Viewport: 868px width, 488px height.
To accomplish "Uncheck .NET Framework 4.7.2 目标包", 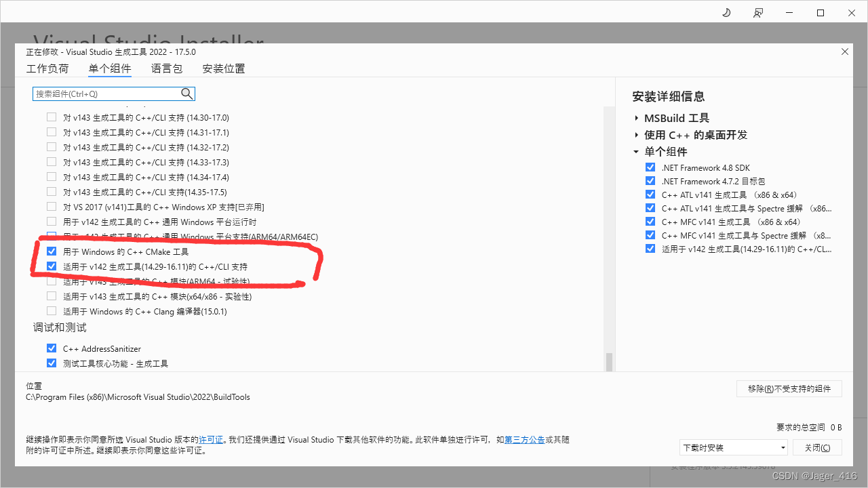I will coord(650,181).
